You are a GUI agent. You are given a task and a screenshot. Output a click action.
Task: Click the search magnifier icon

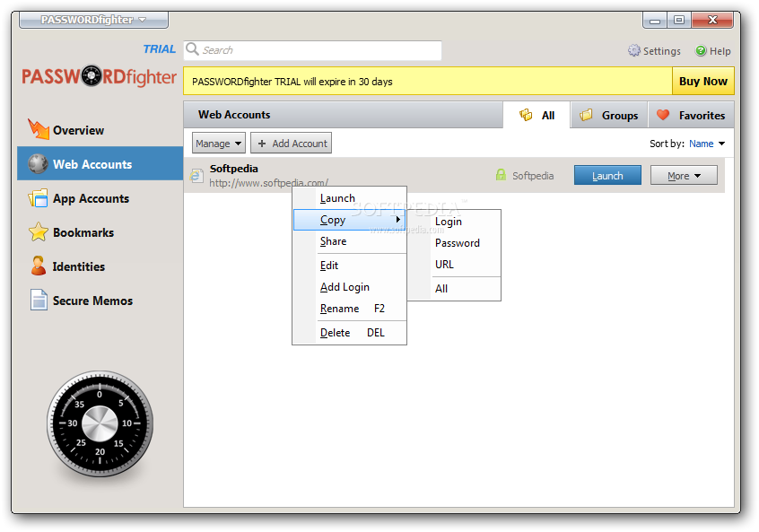(x=192, y=48)
